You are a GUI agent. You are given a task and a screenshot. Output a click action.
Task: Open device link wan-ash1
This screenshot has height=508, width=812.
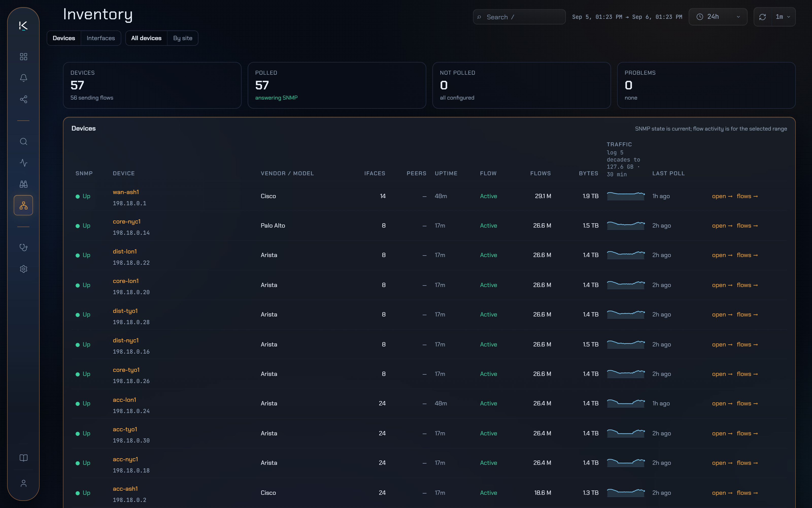tap(126, 192)
